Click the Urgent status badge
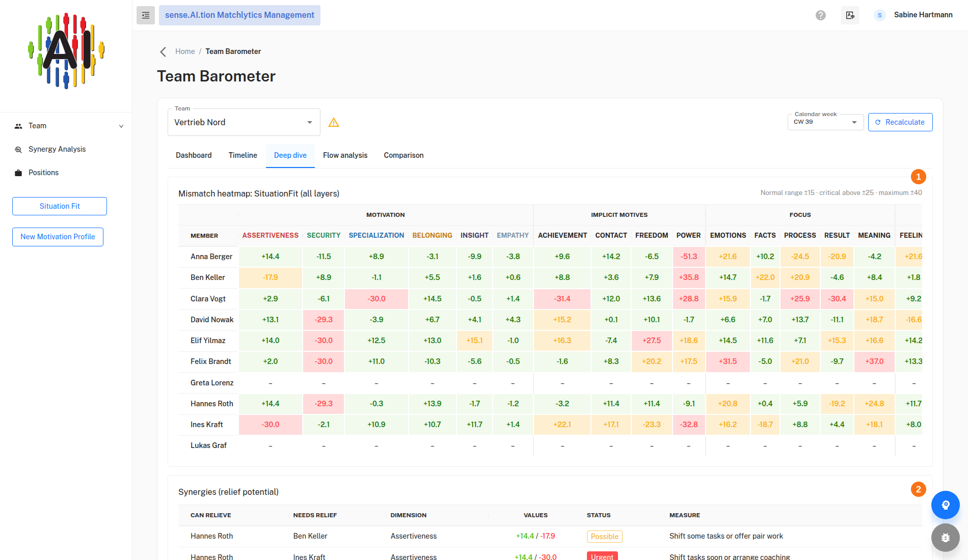The width and height of the screenshot is (968, 560). [x=602, y=556]
